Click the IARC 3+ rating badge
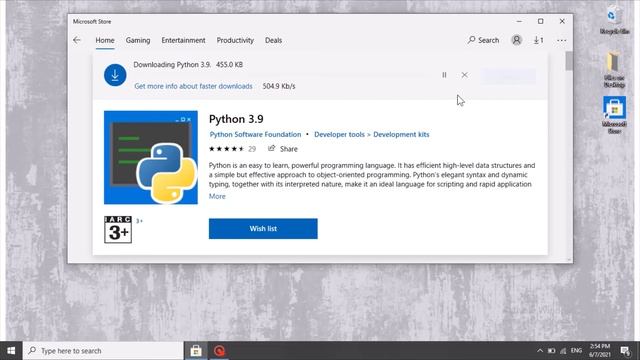The width and height of the screenshot is (640, 360). [118, 229]
